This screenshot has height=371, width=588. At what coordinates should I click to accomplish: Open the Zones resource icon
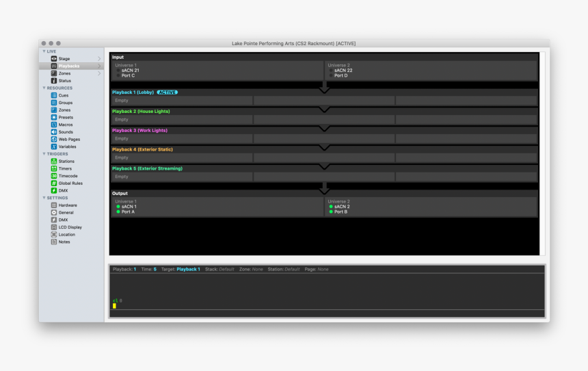coord(54,110)
